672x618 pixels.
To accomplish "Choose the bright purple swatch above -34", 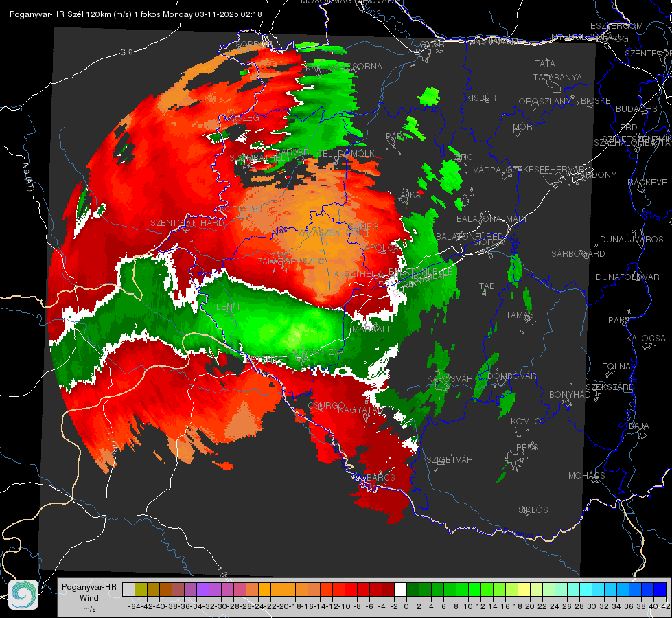I will (202, 589).
